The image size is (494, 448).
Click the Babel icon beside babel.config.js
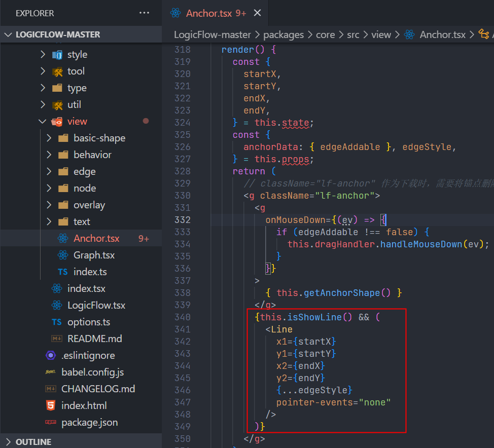50,372
